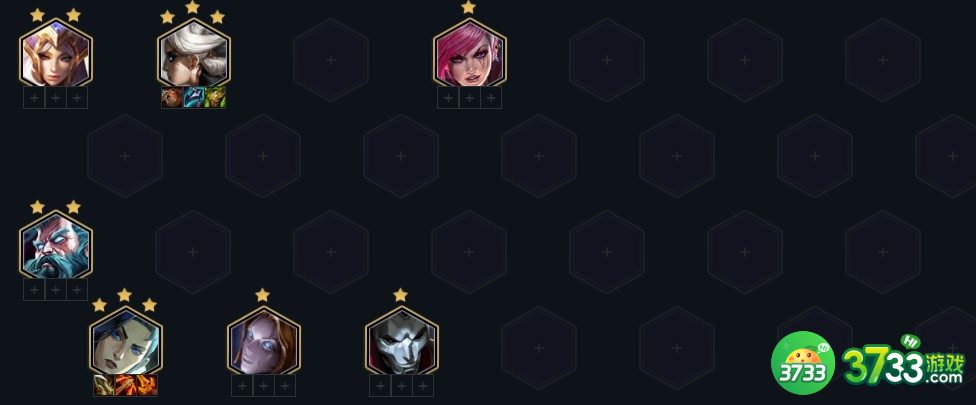
Task: Select the auburn-haired one-star champion portrait
Action: coord(263,342)
